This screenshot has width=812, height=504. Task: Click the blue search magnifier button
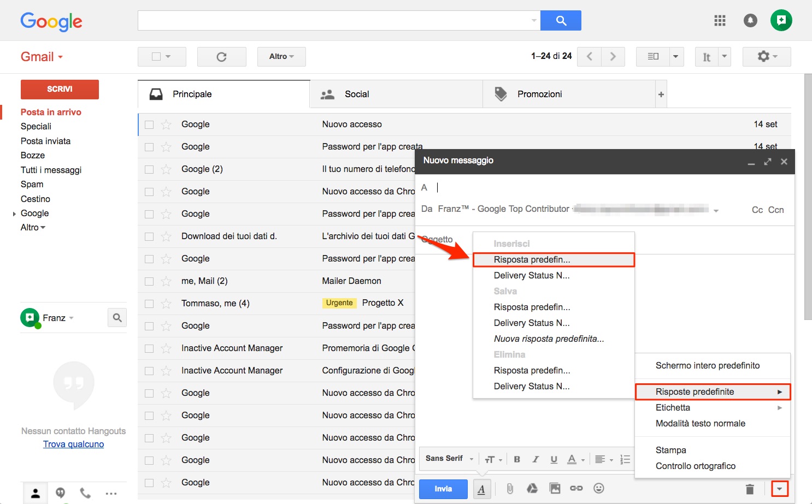point(561,21)
